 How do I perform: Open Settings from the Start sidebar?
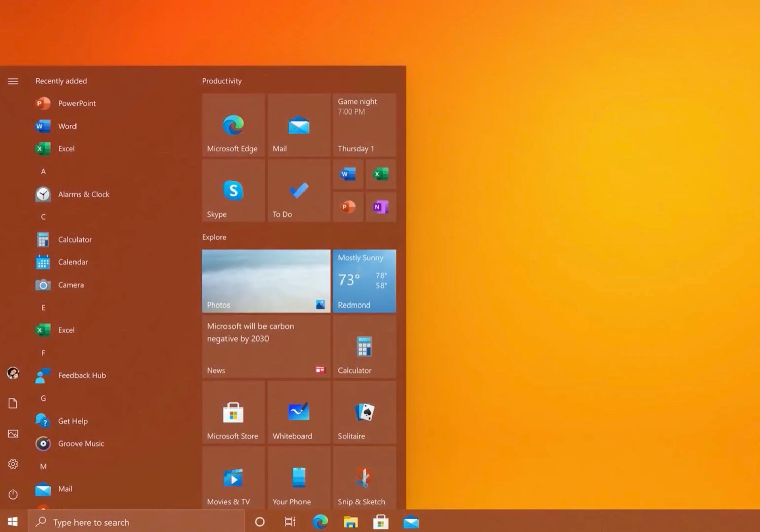pos(13,464)
